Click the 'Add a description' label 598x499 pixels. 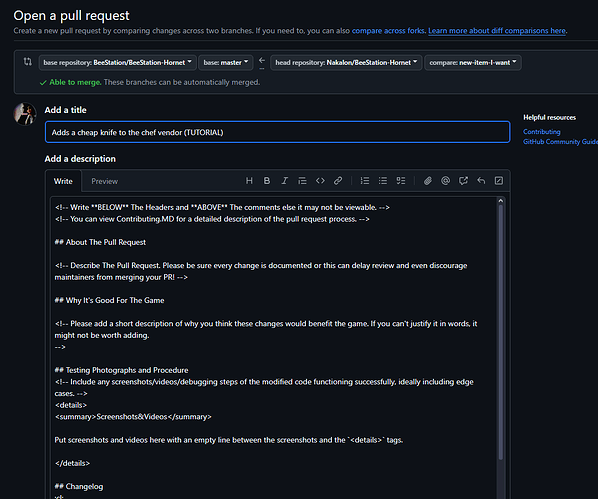(80, 159)
